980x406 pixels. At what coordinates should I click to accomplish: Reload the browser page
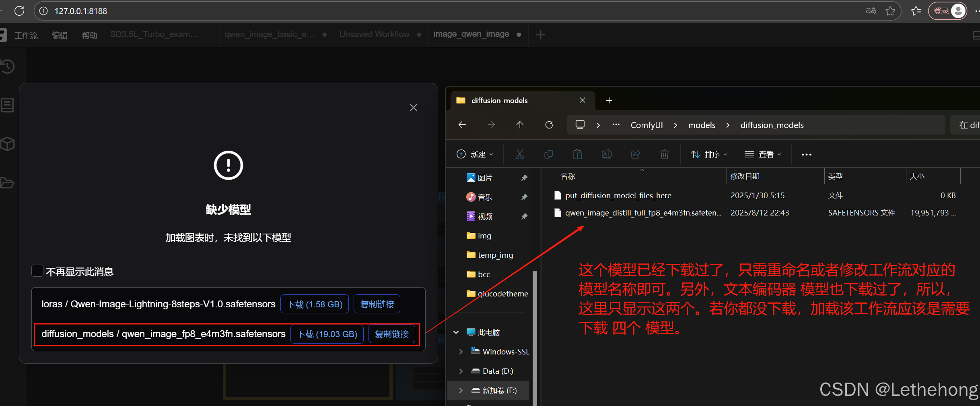click(x=19, y=11)
